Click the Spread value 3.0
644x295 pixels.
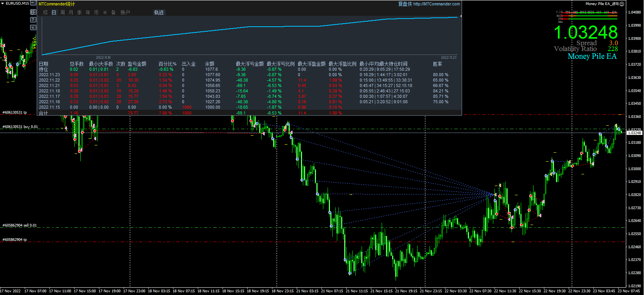point(613,43)
